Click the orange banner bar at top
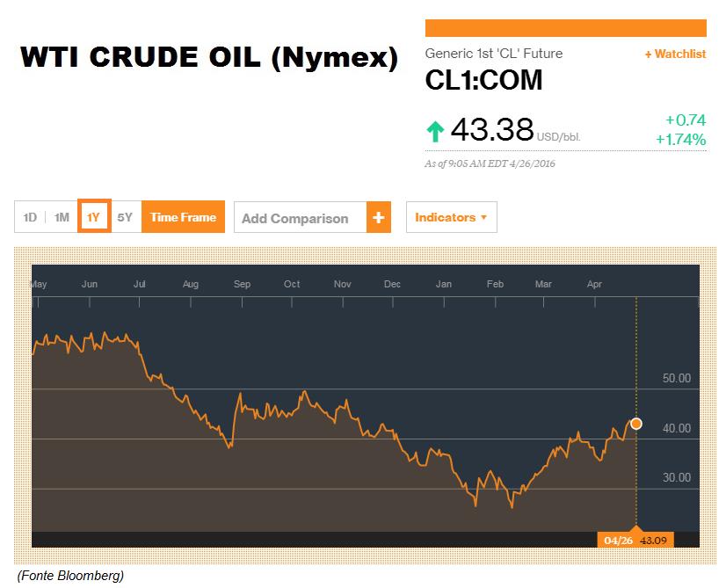The image size is (726, 588). [565, 28]
